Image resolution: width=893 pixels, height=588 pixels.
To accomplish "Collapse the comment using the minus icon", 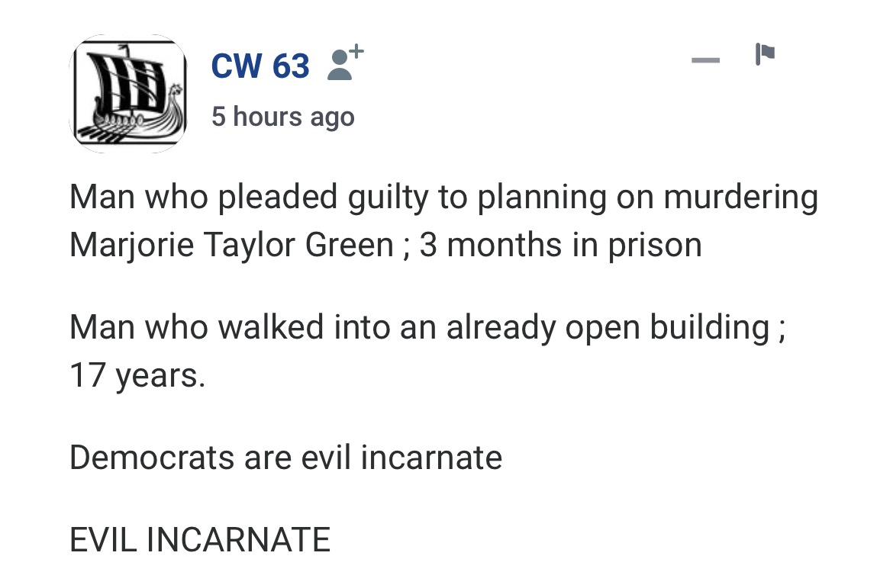I will tap(706, 59).
